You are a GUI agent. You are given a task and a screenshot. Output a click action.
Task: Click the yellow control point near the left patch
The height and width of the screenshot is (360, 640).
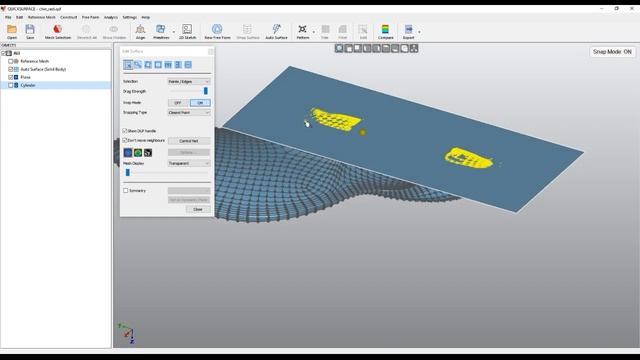[362, 132]
